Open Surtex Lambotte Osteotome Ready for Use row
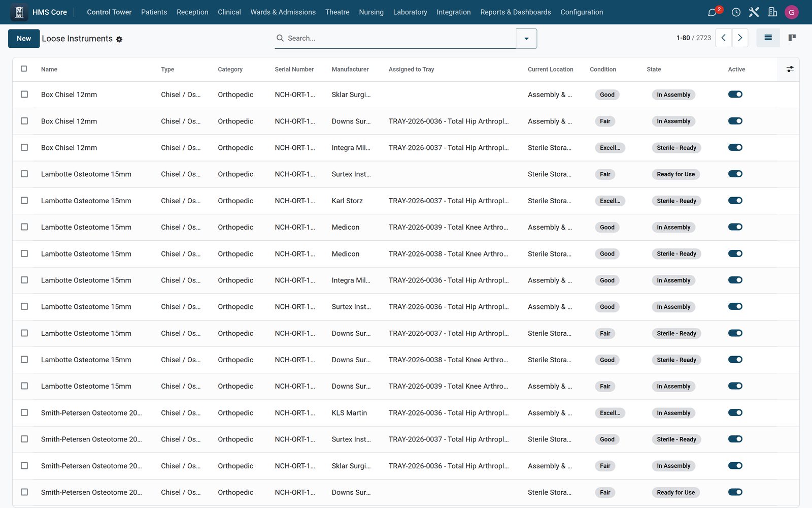 click(406, 174)
